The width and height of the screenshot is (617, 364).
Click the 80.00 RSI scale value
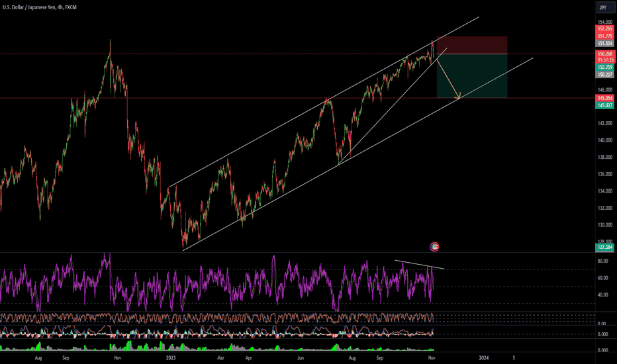[x=603, y=261]
